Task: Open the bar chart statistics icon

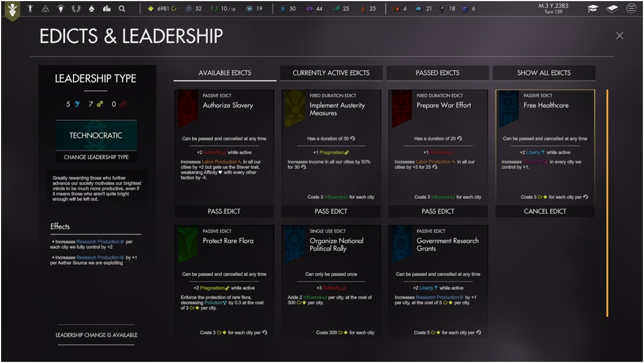Action: 107,9
